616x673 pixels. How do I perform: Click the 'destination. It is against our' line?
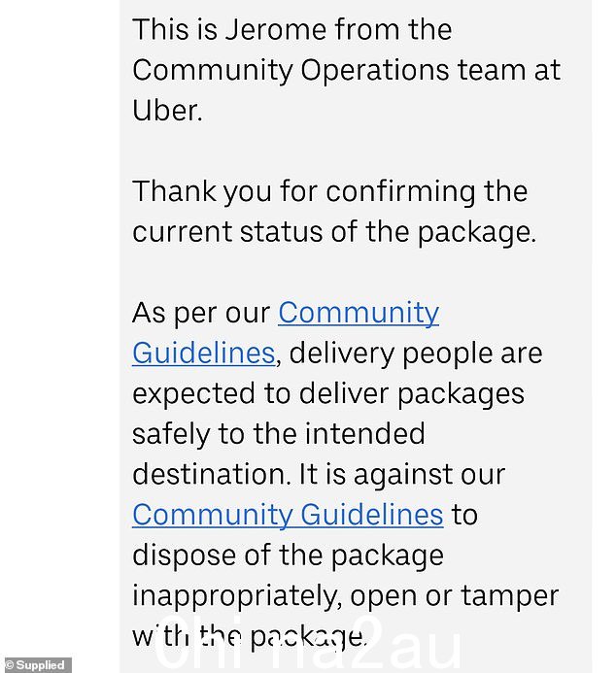(x=319, y=475)
